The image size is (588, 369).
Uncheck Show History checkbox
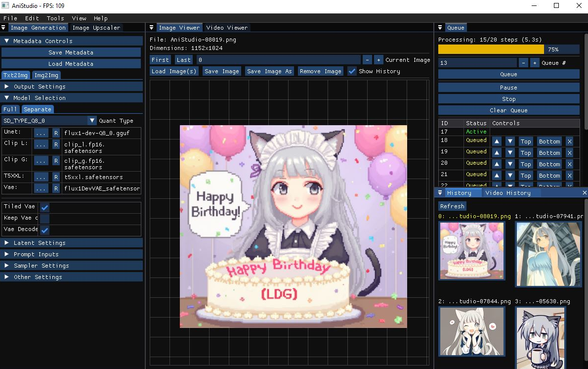coord(352,71)
